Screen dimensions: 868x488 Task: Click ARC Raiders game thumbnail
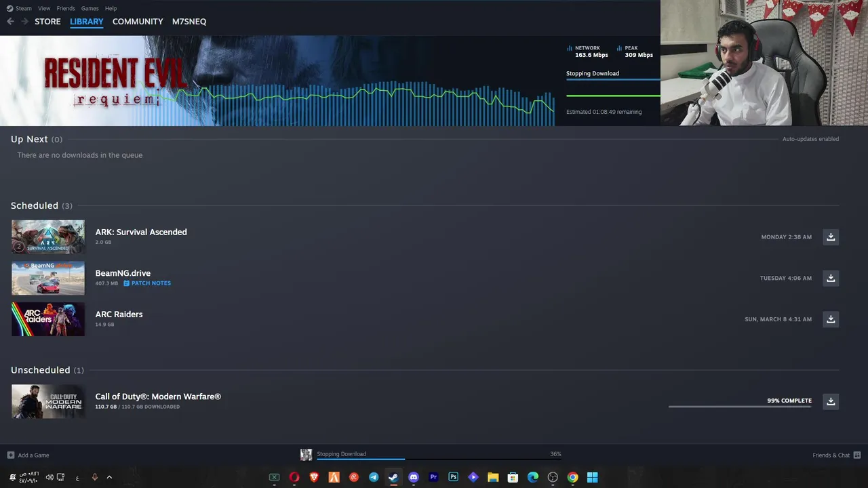point(48,319)
